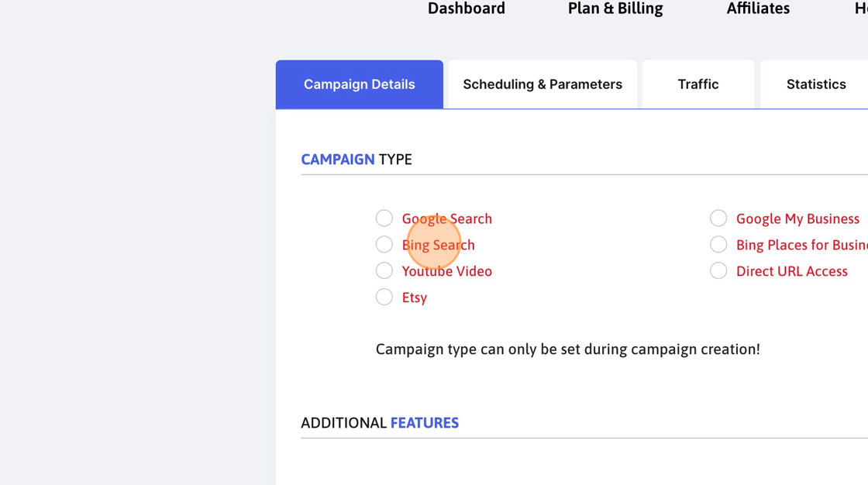The image size is (868, 485).
Task: Select the Youtube Video radio button
Action: (384, 270)
